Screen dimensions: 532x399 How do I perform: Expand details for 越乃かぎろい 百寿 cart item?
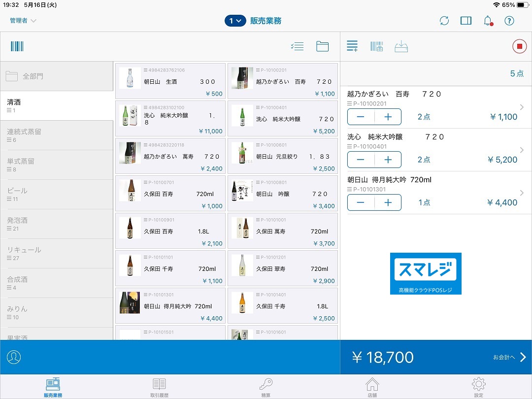pyautogui.click(x=522, y=107)
